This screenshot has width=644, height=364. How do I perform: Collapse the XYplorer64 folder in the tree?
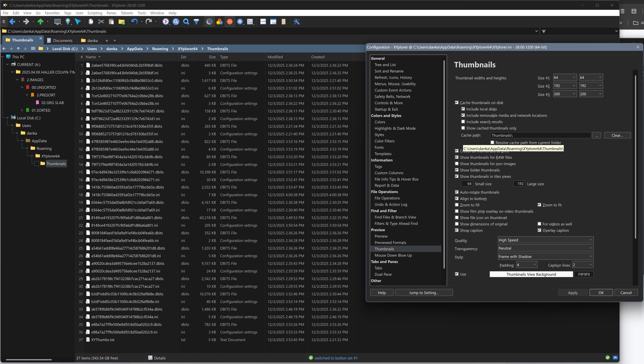pos(32,156)
